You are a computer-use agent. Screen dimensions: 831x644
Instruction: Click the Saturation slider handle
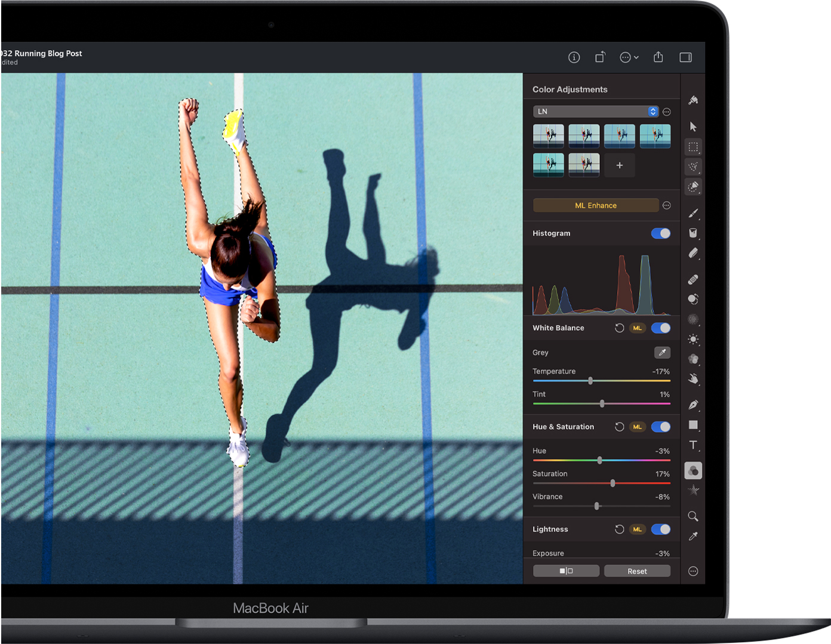tap(613, 483)
